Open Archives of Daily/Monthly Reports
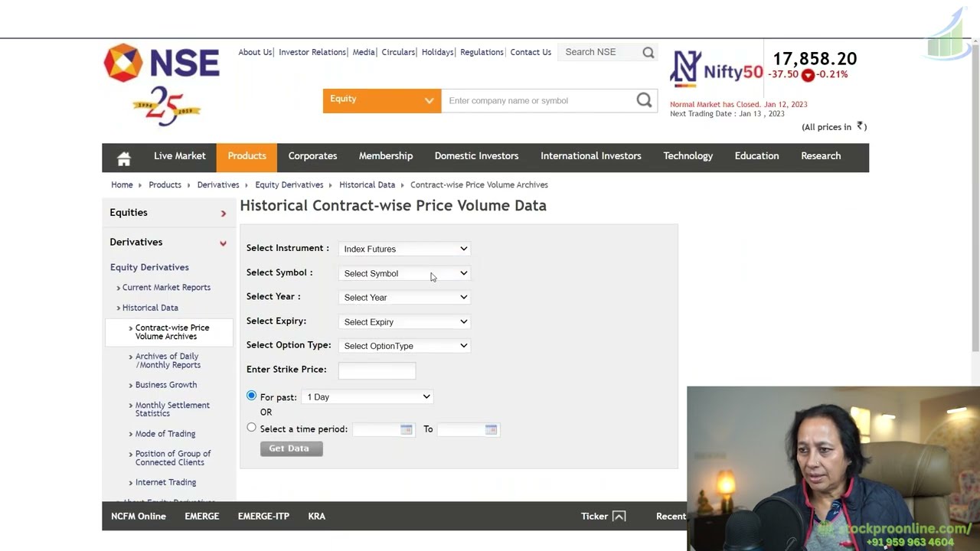Viewport: 980px width, 551px height. click(168, 360)
